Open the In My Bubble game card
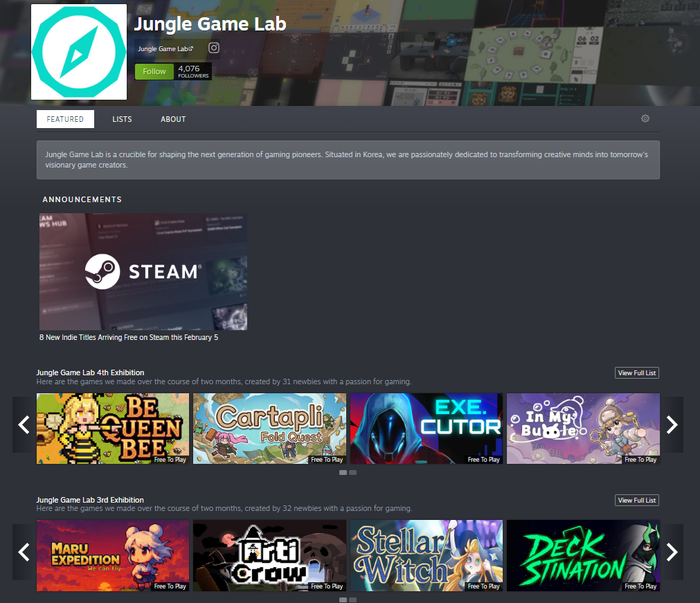The width and height of the screenshot is (700, 603). pos(583,429)
